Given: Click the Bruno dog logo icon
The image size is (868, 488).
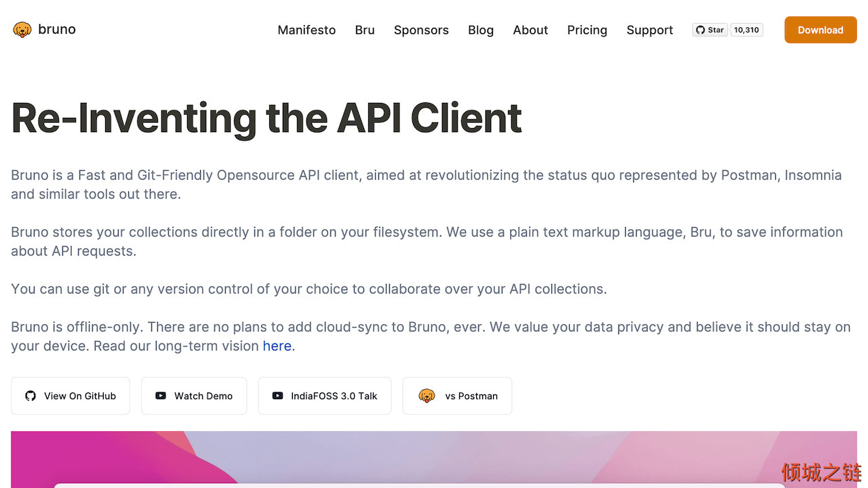Looking at the screenshot, I should pos(22,30).
